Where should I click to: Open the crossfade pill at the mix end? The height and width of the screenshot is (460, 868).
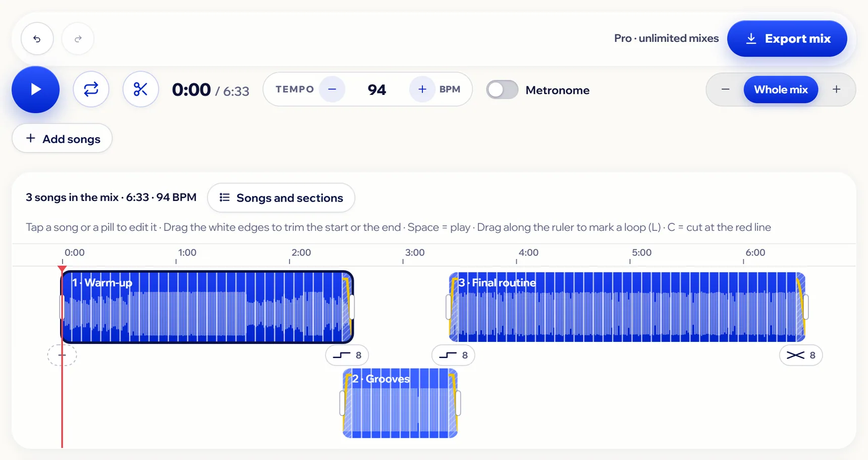click(x=801, y=355)
